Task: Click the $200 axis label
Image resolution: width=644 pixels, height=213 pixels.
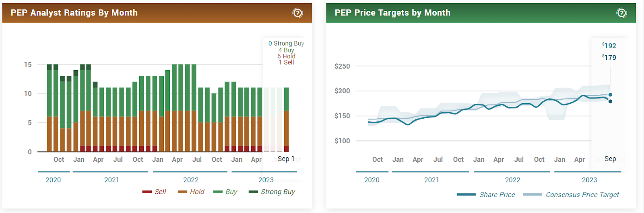Action: click(x=342, y=91)
